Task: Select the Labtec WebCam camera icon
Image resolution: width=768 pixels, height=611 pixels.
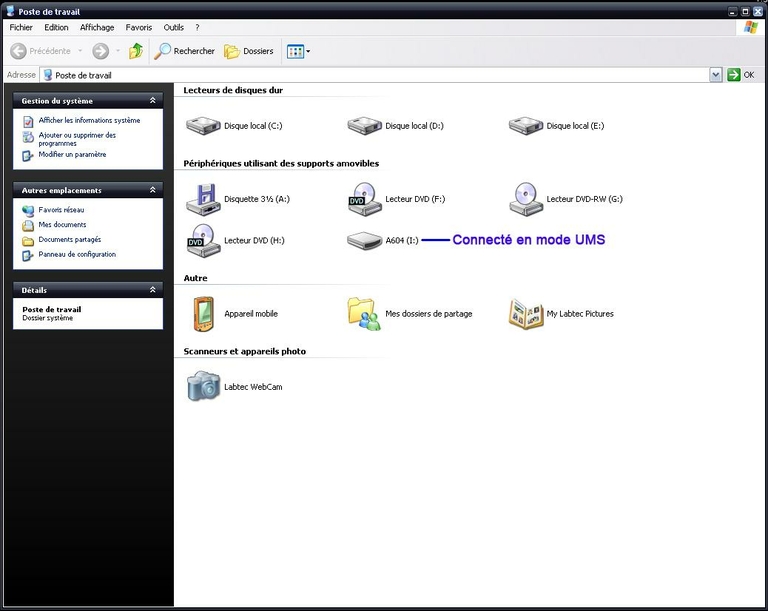Action: (203, 386)
